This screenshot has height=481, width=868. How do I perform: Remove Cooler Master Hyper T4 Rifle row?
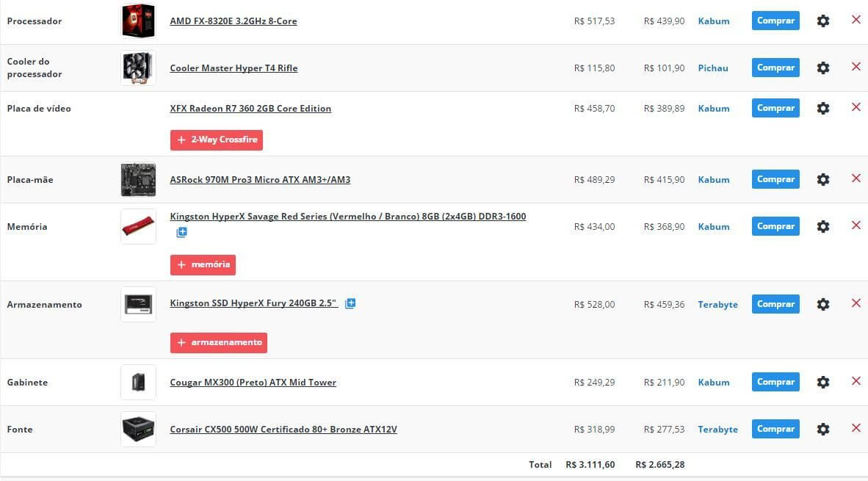[856, 67]
